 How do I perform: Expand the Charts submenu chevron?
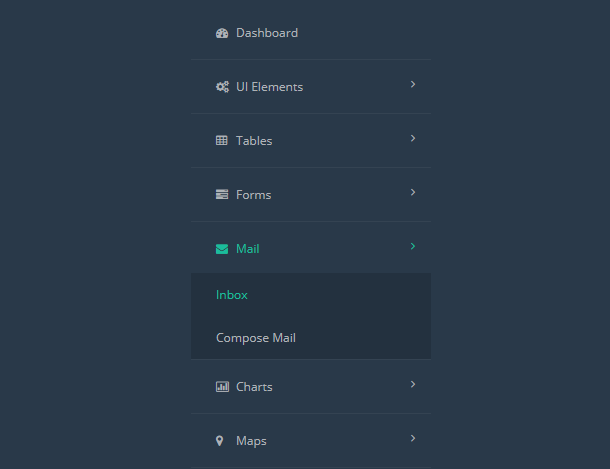pos(413,384)
